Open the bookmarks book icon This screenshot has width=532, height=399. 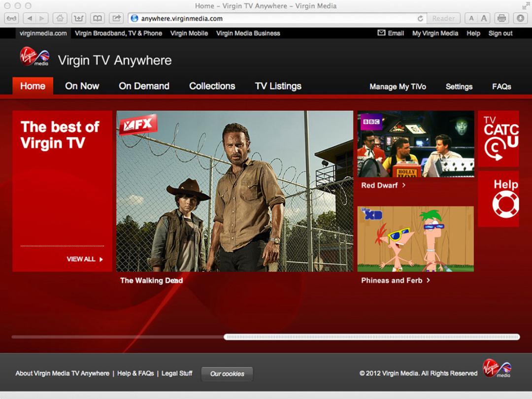98,19
